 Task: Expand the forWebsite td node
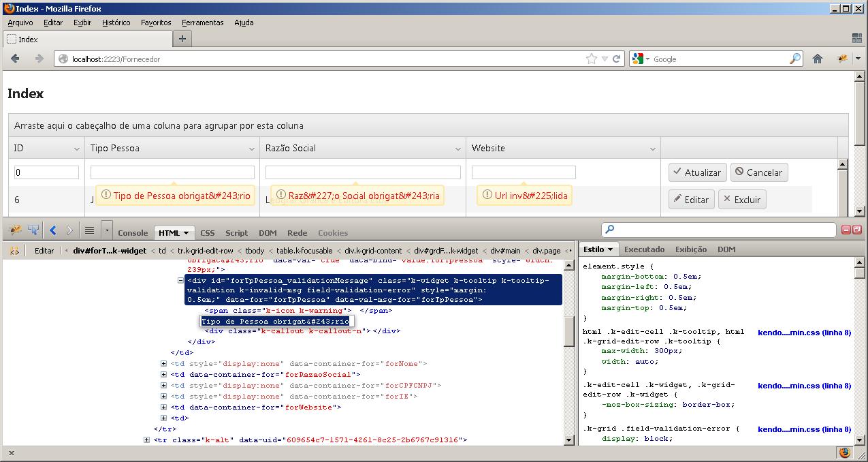point(163,407)
